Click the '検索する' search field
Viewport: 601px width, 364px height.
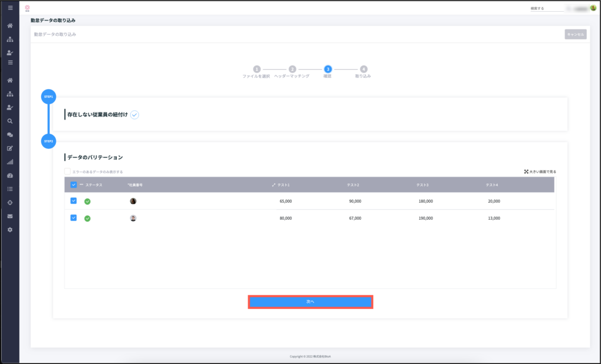[x=546, y=9]
